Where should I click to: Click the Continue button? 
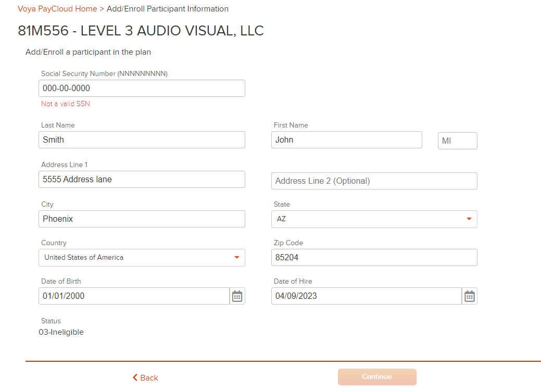coord(377,377)
